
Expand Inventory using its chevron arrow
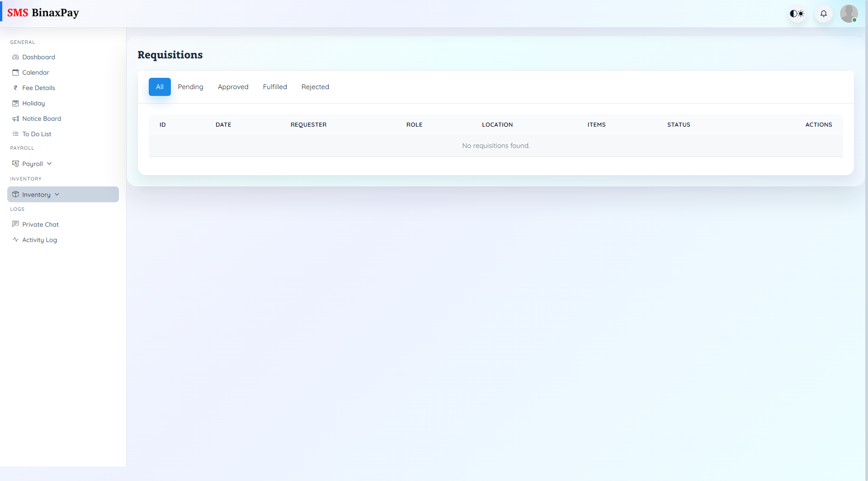pos(57,194)
